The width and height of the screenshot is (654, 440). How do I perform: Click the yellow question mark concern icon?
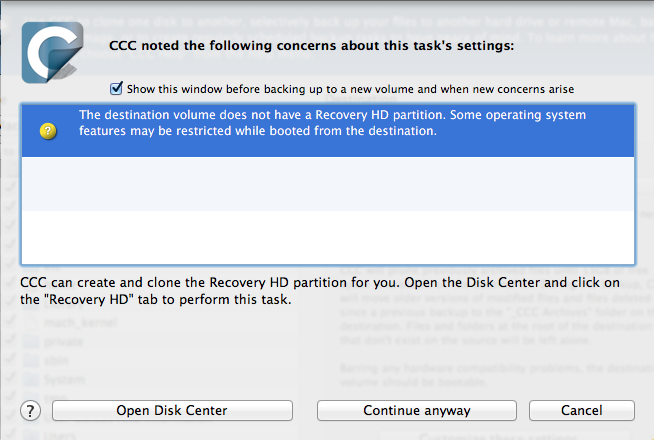48,131
